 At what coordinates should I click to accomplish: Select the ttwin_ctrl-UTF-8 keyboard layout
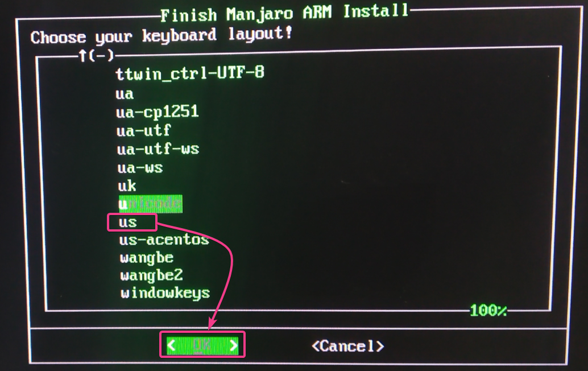pyautogui.click(x=190, y=73)
